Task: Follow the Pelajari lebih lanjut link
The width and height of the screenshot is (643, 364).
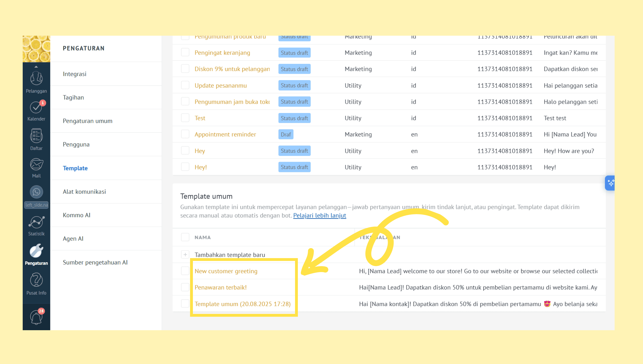Action: [320, 216]
